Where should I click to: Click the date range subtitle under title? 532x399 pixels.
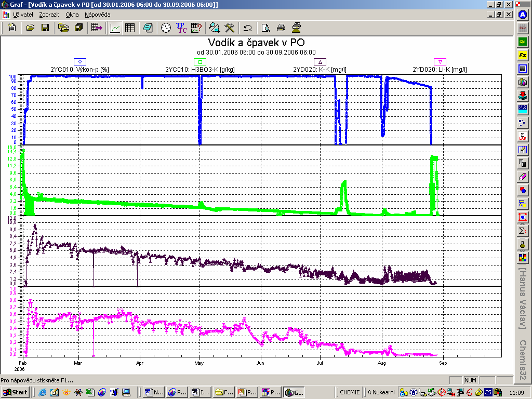pyautogui.click(x=256, y=52)
